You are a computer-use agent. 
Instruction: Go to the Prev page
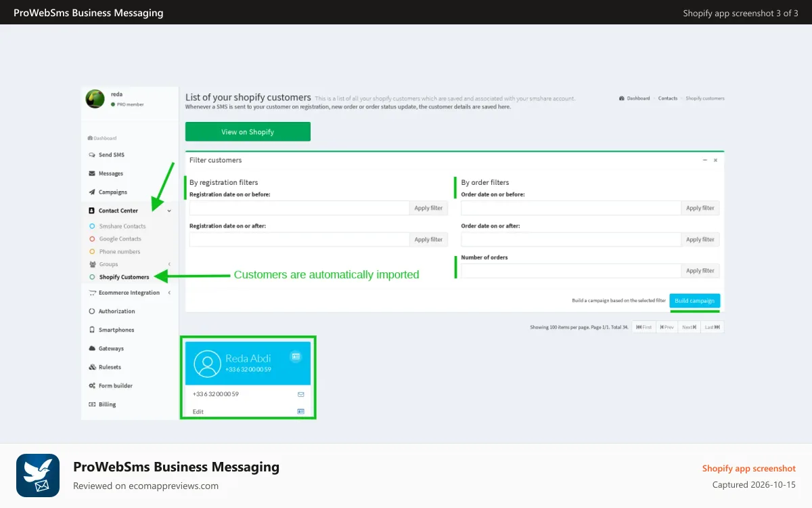pyautogui.click(x=667, y=327)
